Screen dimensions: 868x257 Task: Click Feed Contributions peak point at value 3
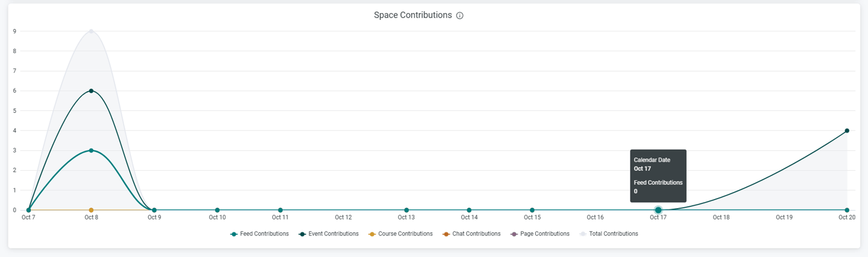click(x=91, y=150)
